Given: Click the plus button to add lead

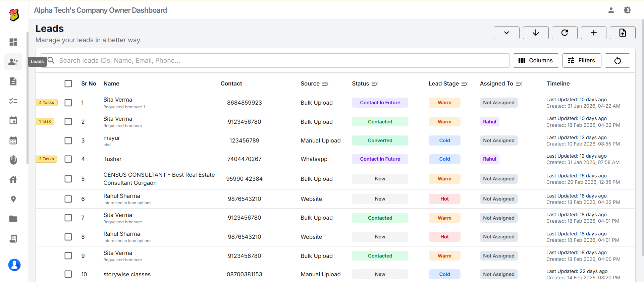Looking at the screenshot, I should tap(594, 33).
